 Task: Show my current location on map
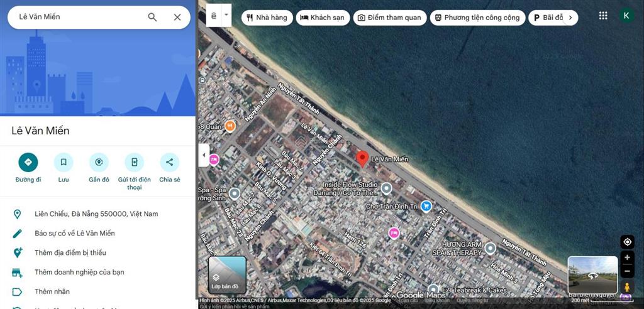(x=626, y=242)
